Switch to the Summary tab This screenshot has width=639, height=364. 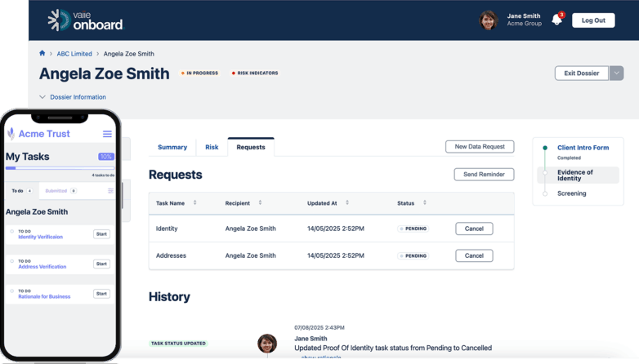tap(172, 148)
